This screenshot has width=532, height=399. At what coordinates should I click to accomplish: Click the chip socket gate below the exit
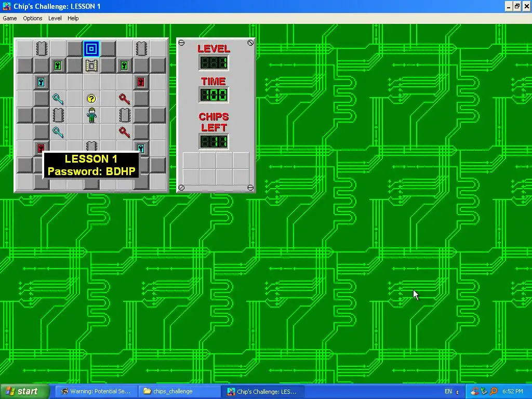click(91, 65)
